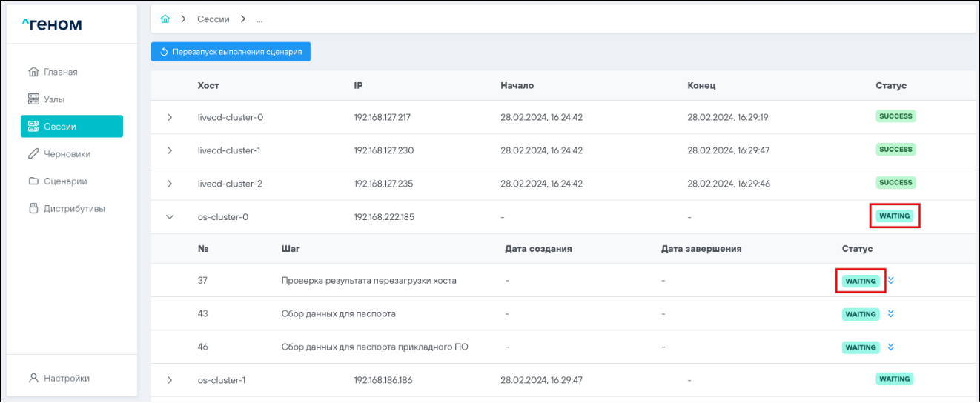The height and width of the screenshot is (403, 980).
Task: Click the SUCCESS badge of livecd-cluster-0
Action: [x=895, y=116]
